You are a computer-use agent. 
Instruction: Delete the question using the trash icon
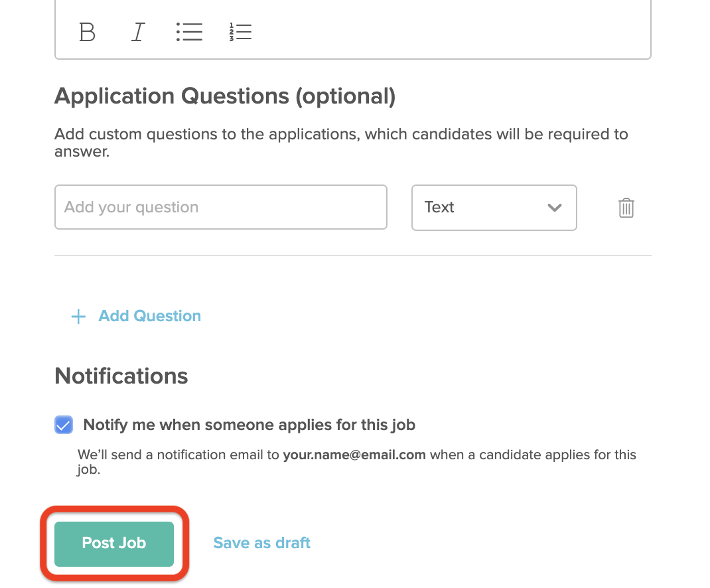pyautogui.click(x=626, y=208)
